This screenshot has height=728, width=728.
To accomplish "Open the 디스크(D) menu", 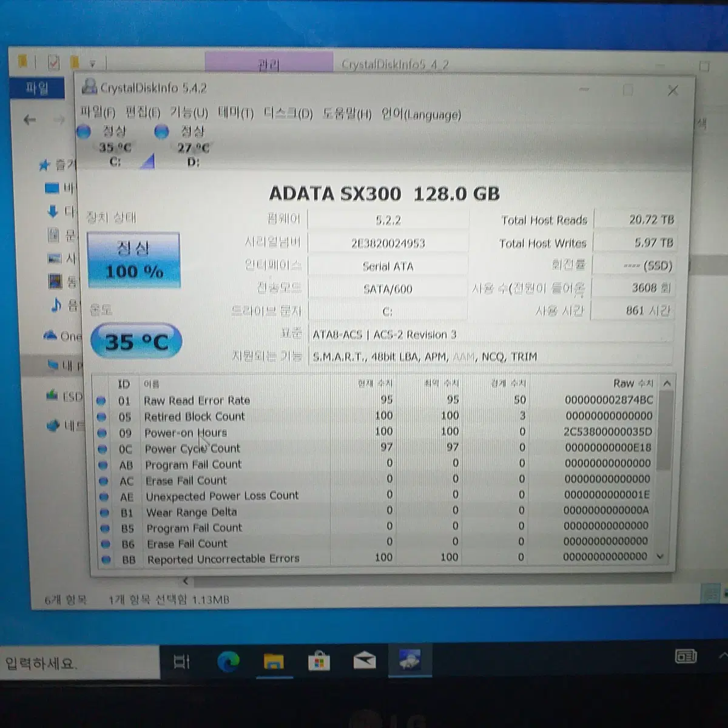I will [x=288, y=113].
